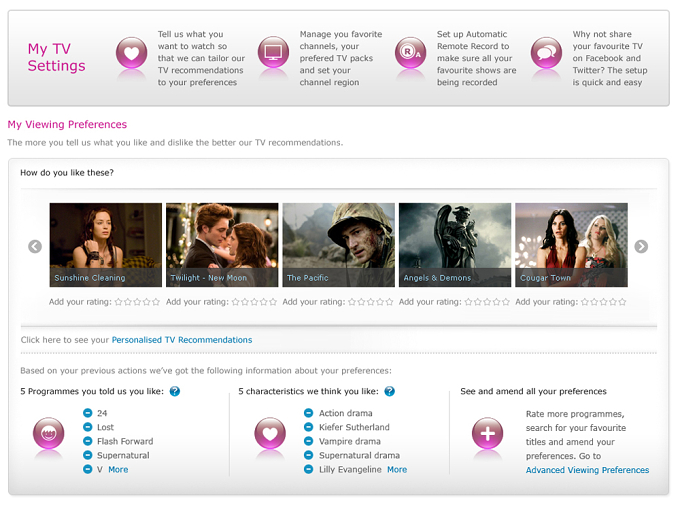680x505 pixels.
Task: Rate Angels & Demons with stars
Action: (487, 302)
